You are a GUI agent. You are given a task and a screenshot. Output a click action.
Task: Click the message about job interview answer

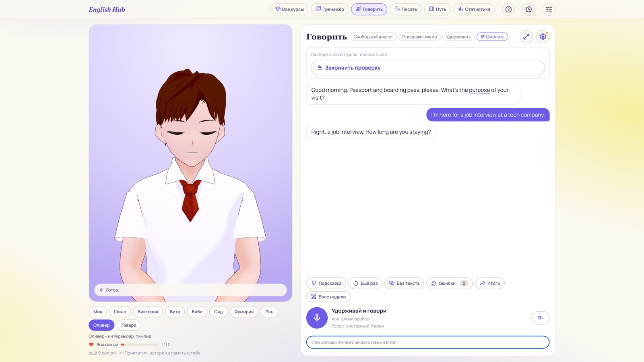488,115
